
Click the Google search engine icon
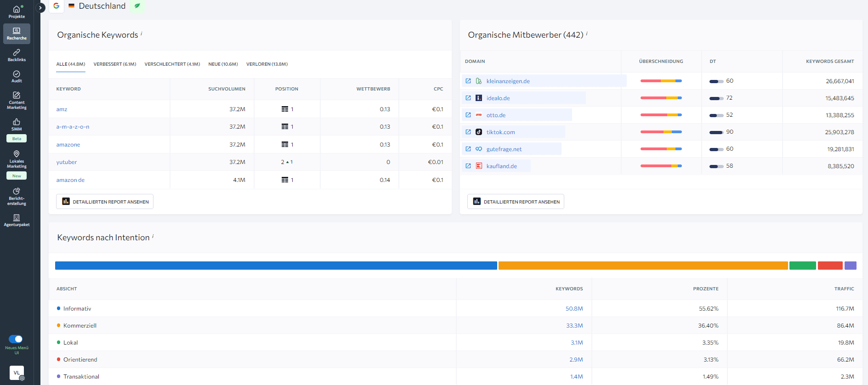(x=57, y=6)
